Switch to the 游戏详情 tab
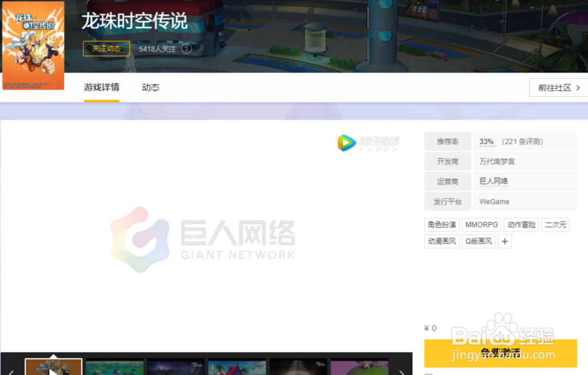 (102, 88)
